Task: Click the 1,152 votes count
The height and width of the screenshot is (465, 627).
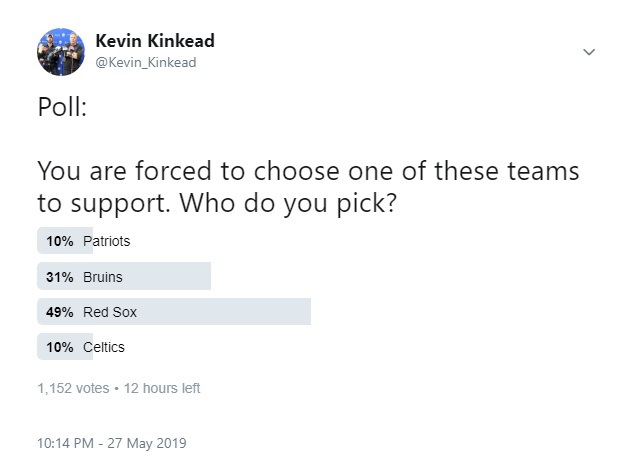Action: [x=73, y=388]
